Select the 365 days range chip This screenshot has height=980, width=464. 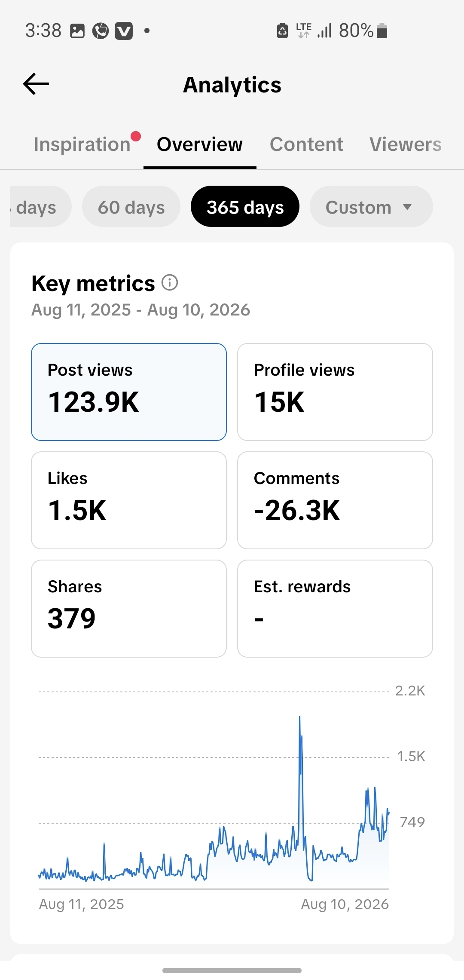pyautogui.click(x=245, y=206)
